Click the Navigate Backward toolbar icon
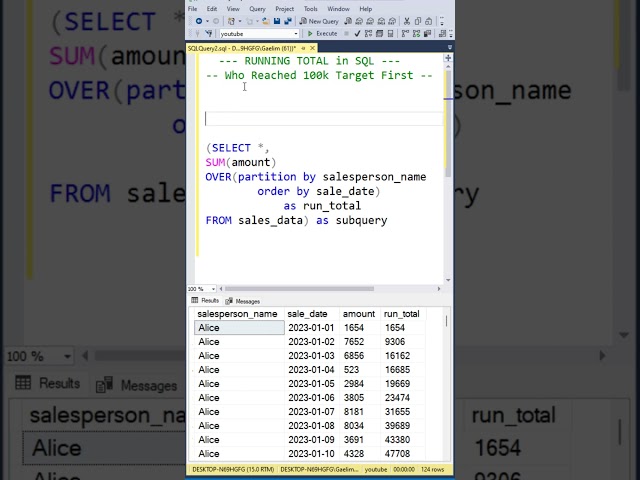This screenshot has height=480, width=640. (x=199, y=21)
